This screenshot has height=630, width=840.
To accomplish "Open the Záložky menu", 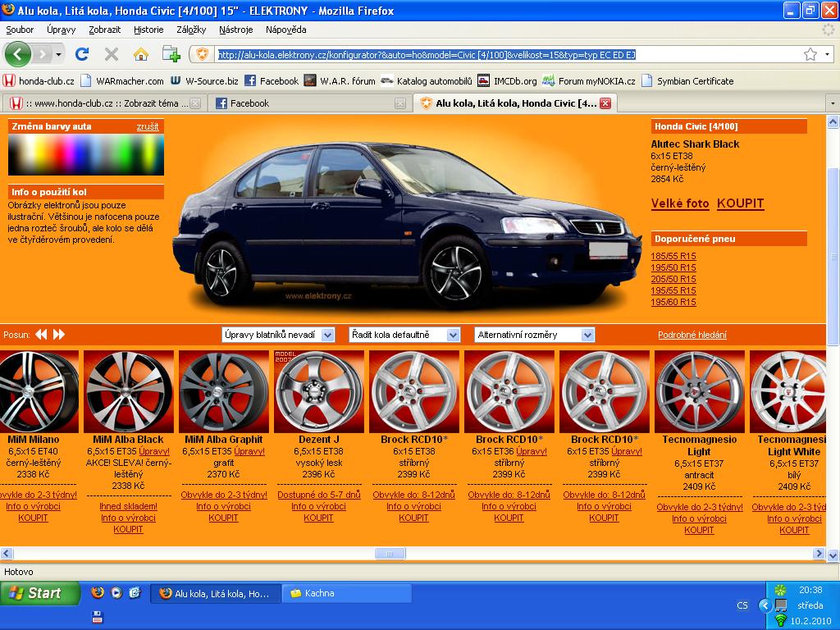I will coord(190,30).
